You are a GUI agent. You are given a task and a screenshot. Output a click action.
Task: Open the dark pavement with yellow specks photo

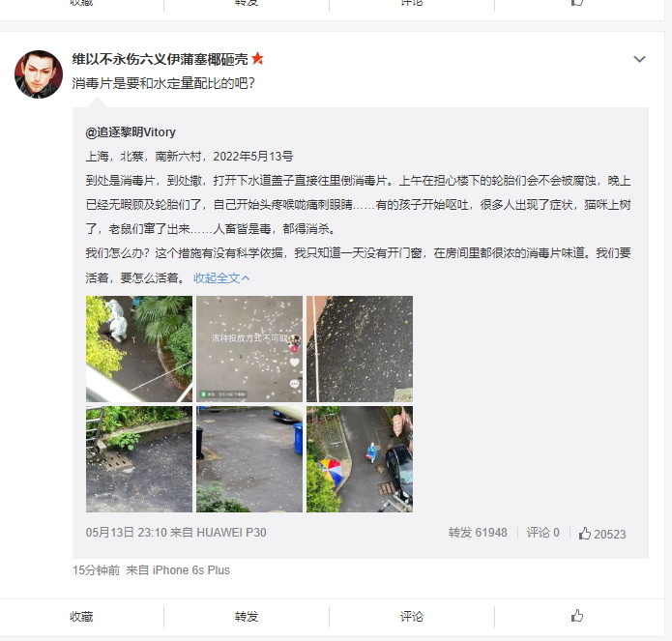(x=360, y=349)
